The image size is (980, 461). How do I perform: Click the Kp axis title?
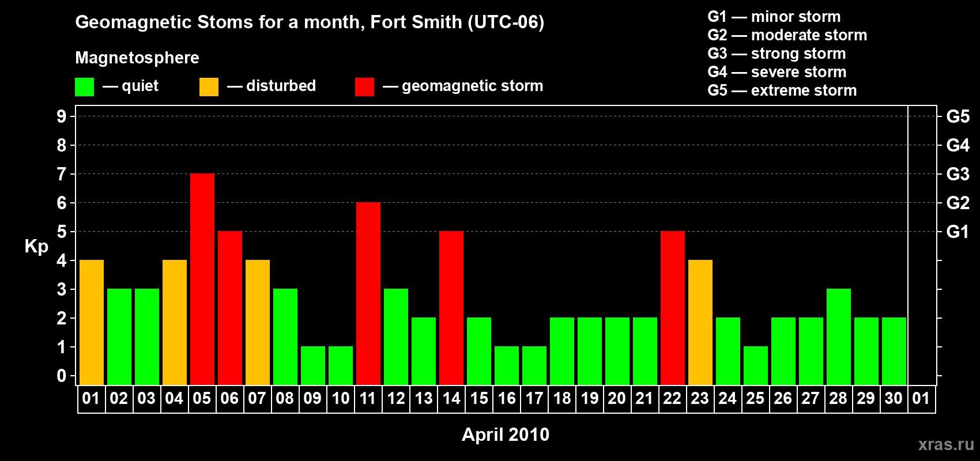coord(36,247)
